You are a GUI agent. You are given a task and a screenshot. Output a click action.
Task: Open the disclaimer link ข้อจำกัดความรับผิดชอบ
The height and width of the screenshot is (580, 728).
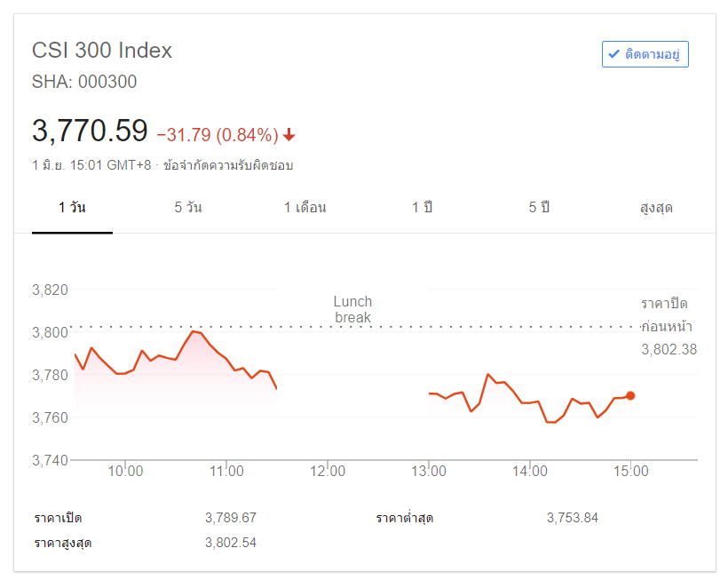(x=228, y=165)
